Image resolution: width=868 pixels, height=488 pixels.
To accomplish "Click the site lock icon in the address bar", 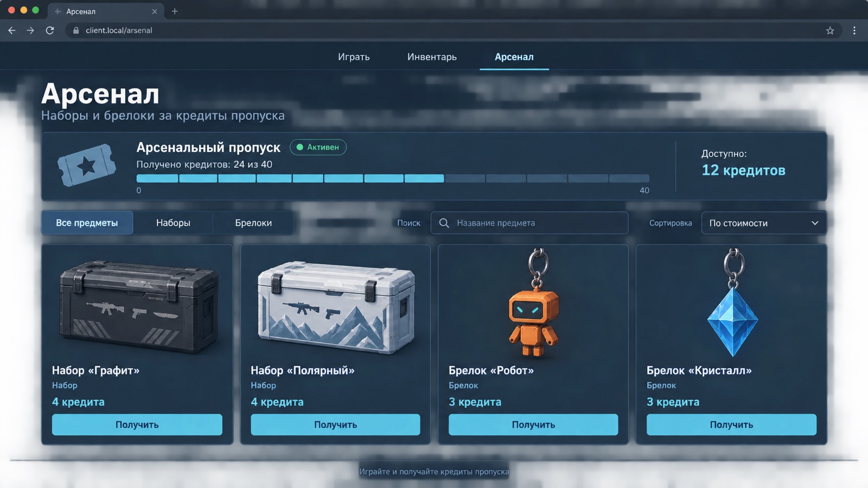I will coord(76,30).
